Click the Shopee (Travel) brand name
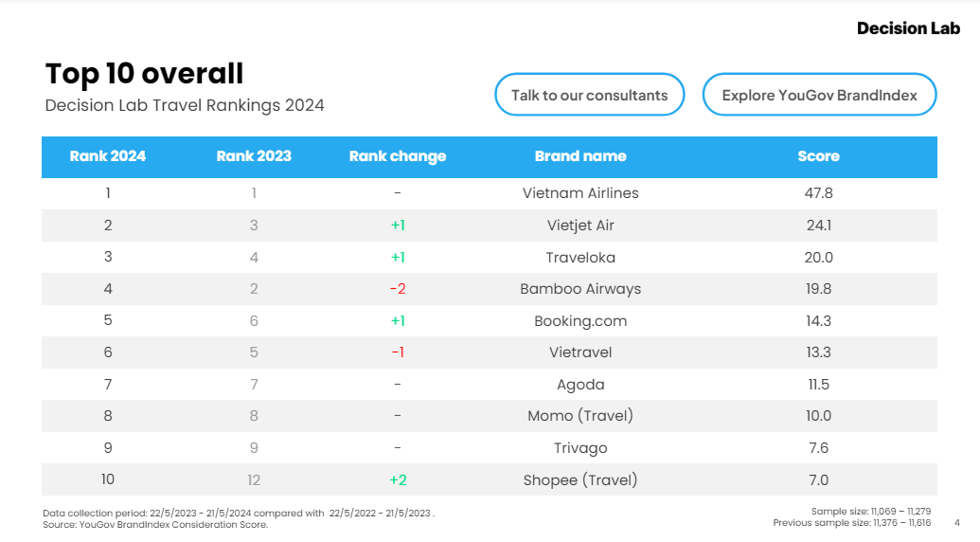This screenshot has height=542, width=980. [x=580, y=480]
